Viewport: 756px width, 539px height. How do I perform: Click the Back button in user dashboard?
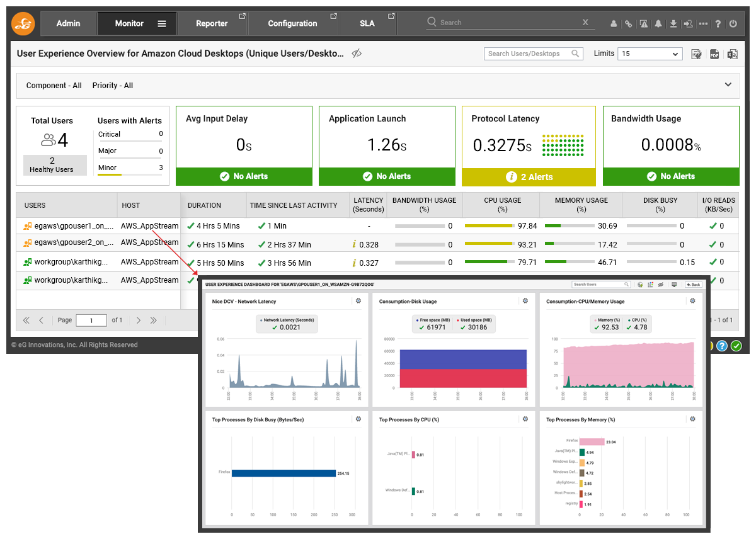coord(693,285)
